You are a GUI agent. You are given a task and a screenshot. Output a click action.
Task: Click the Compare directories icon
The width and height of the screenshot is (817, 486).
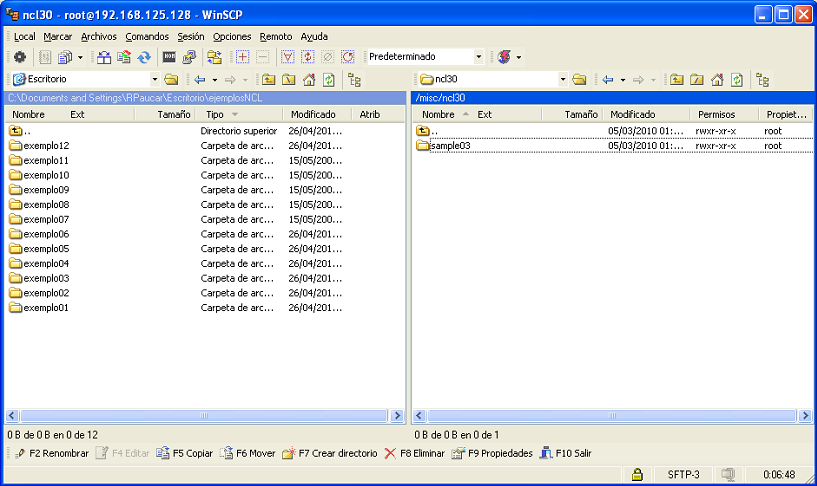(104, 57)
